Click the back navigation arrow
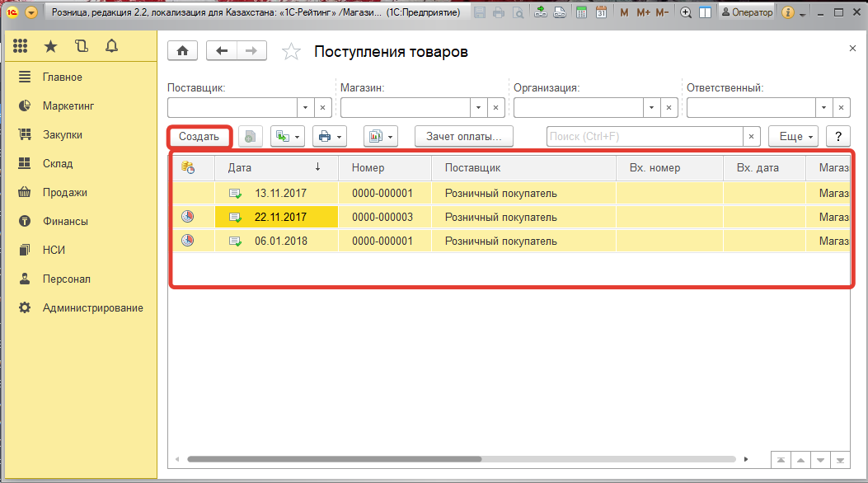The width and height of the screenshot is (868, 483). point(221,51)
